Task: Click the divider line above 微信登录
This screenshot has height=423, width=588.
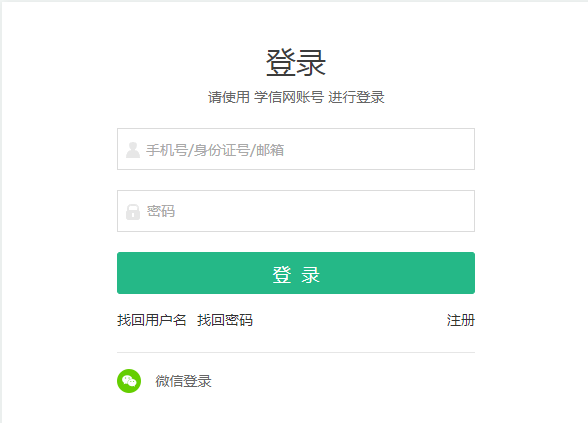Action: click(296, 352)
